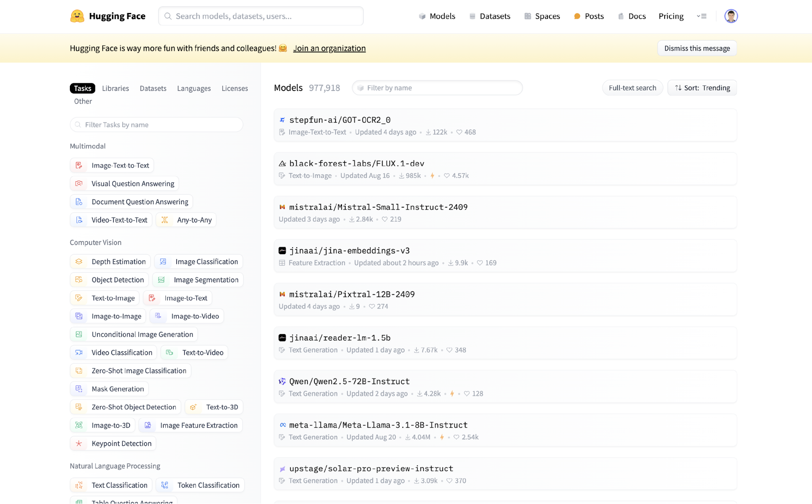Viewport: 812px width, 504px height.
Task: Select the Document Question Answering task
Action: pos(131,202)
